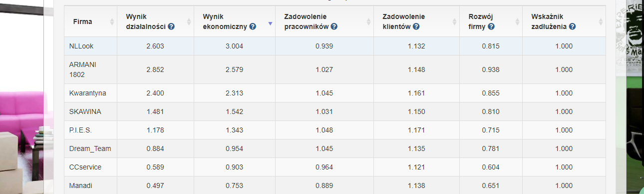
Task: Select the ARMANI 1802 row
Action: (335, 69)
